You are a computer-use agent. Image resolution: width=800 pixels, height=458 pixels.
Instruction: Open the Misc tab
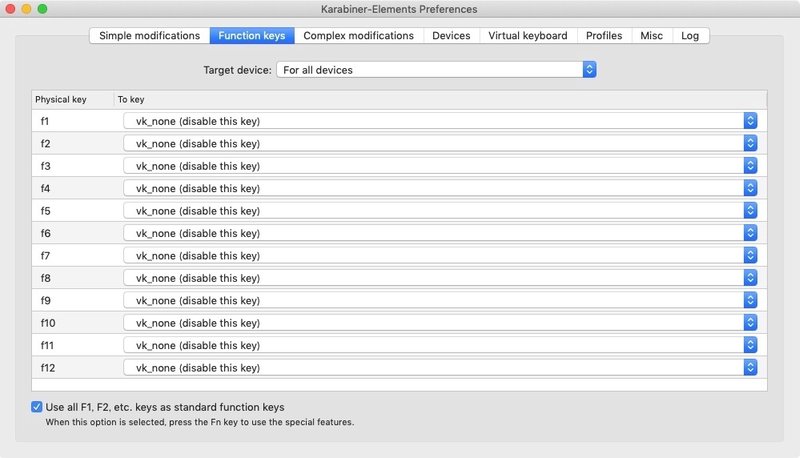pos(652,36)
